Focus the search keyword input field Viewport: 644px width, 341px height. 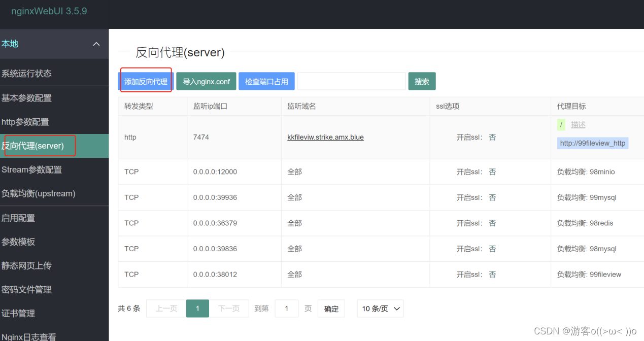point(351,81)
